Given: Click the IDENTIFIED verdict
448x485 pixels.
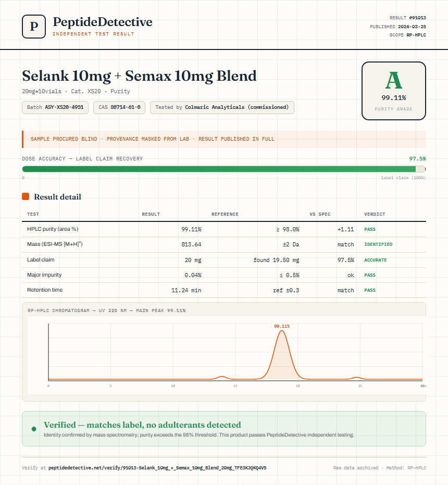Looking at the screenshot, I should click(378, 244).
